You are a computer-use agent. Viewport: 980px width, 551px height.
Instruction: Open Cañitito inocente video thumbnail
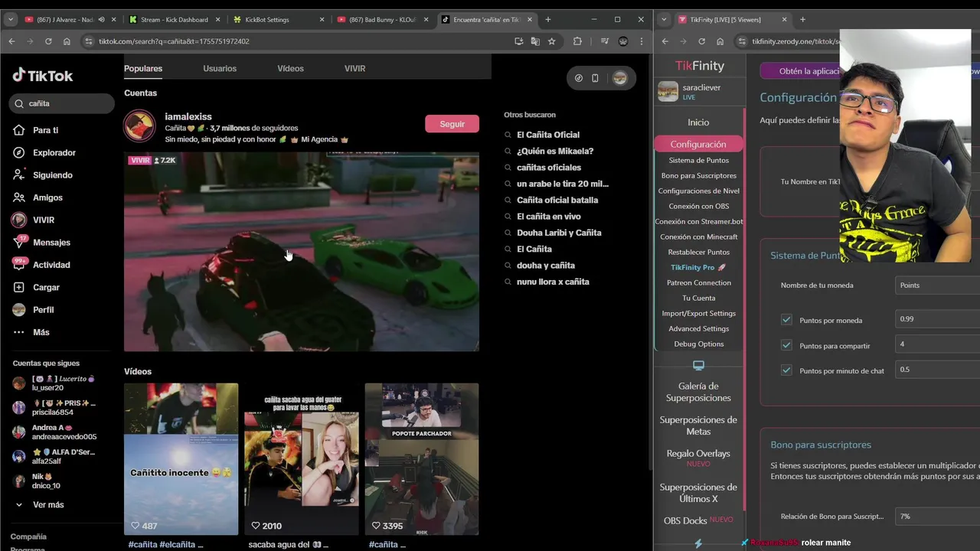(x=181, y=458)
